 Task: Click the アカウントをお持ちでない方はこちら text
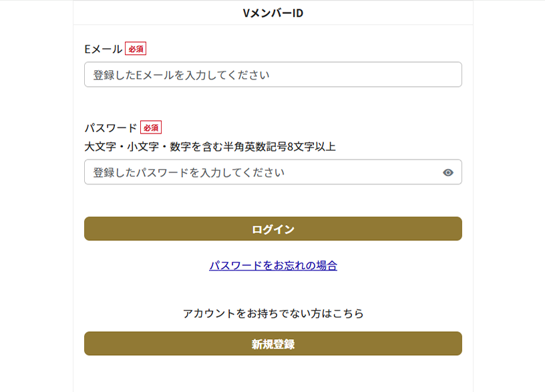point(272,313)
